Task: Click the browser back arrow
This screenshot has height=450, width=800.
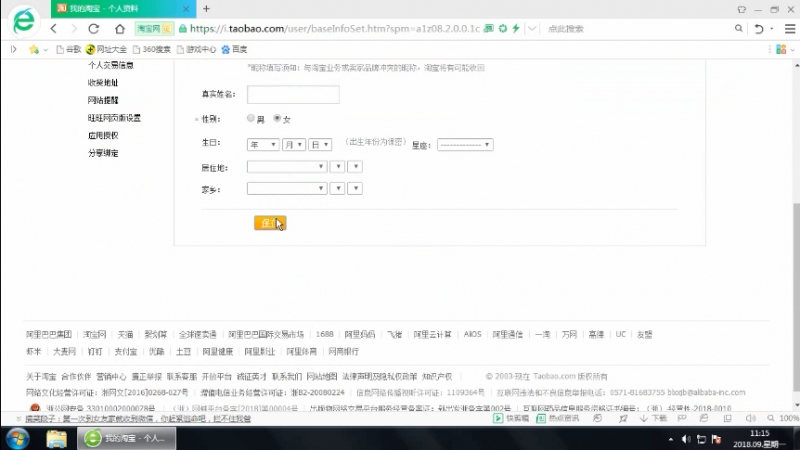Action: pyautogui.click(x=54, y=29)
